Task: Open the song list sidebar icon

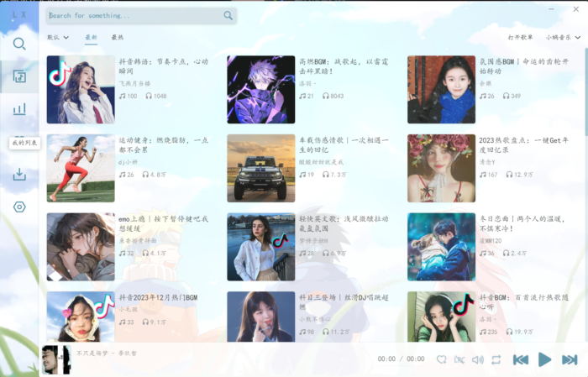Action: point(19,76)
